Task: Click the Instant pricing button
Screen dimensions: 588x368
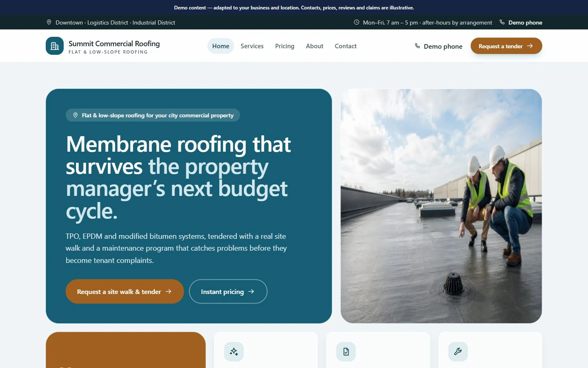Action: click(228, 292)
